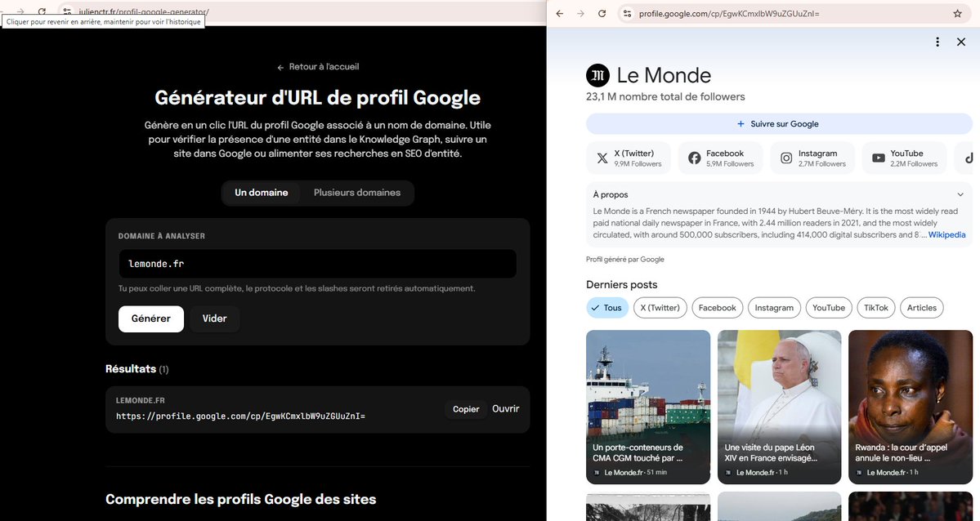Open site settings icon in right address bar
This screenshot has width=980, height=521.
tap(628, 13)
